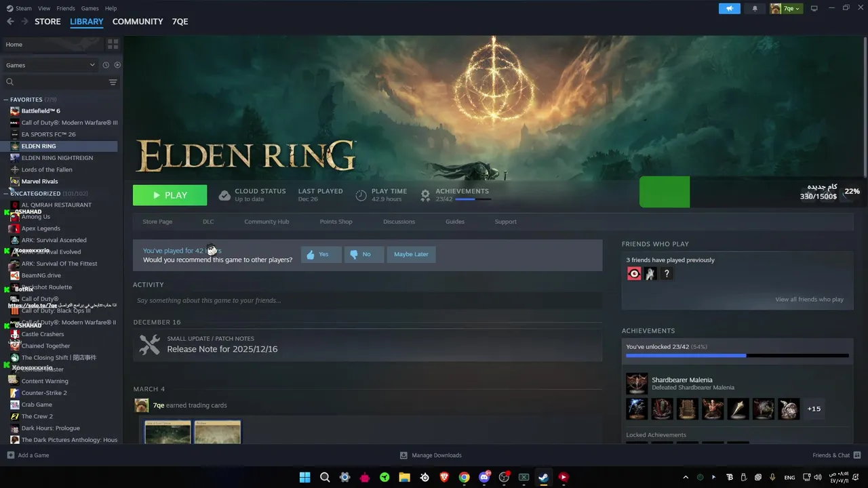Screen dimensions: 868x488
Task: Open the STORE tab
Action: [x=47, y=22]
